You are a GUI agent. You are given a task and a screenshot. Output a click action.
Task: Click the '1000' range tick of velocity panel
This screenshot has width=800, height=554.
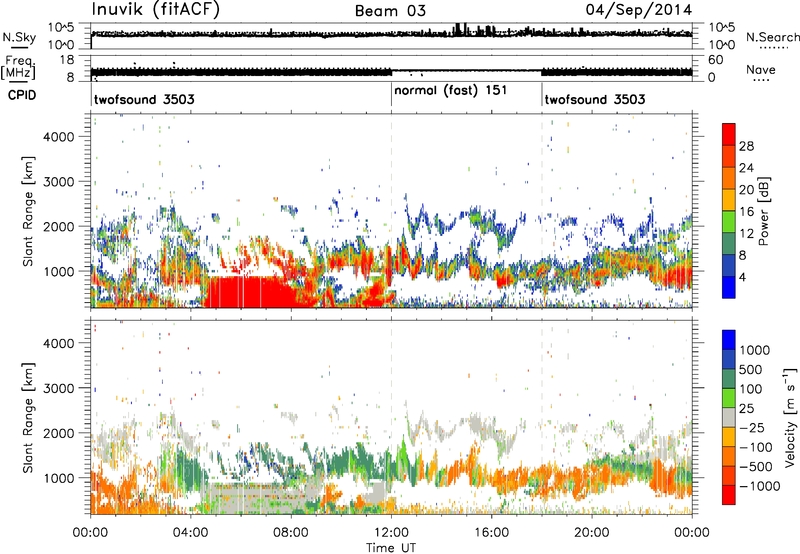(58, 478)
